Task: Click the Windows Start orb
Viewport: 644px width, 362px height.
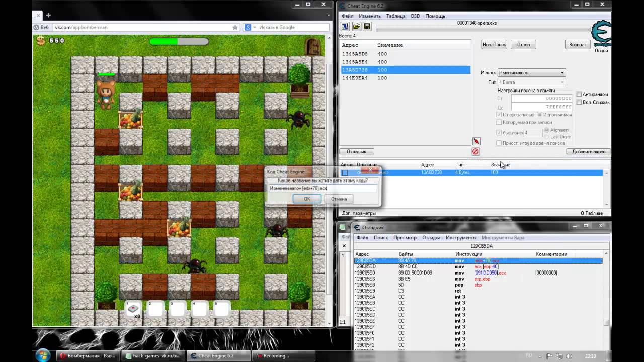Action: tap(43, 355)
